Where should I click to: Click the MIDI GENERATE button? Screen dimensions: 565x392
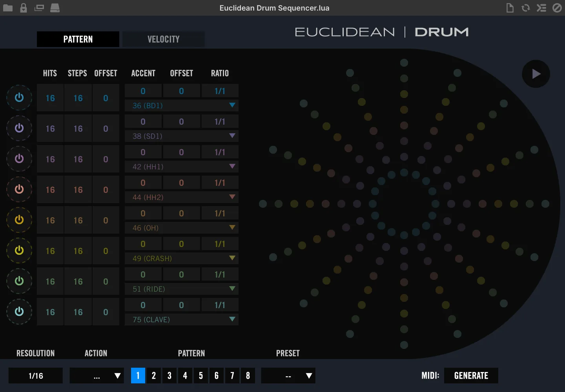[471, 376]
